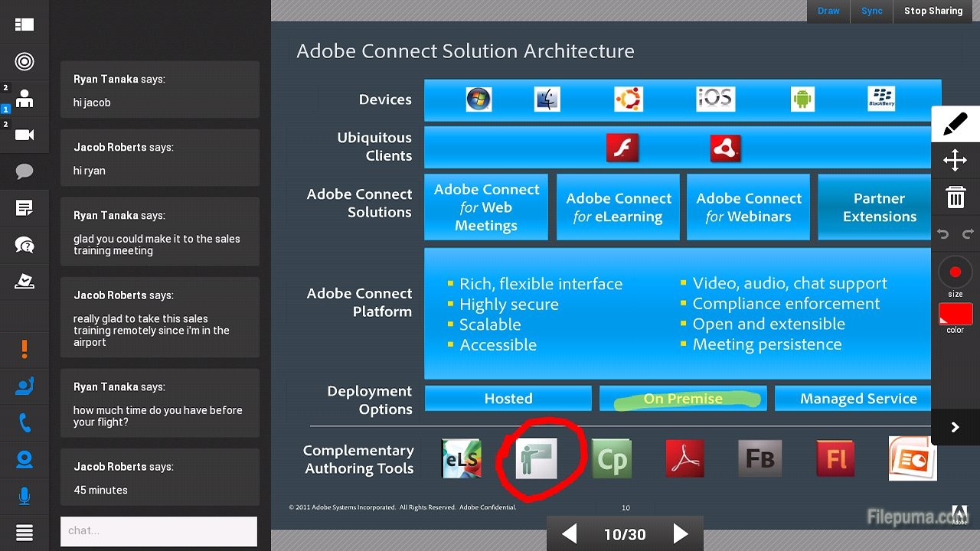Open the layouts panel icon
980x551 pixels.
pos(24,24)
